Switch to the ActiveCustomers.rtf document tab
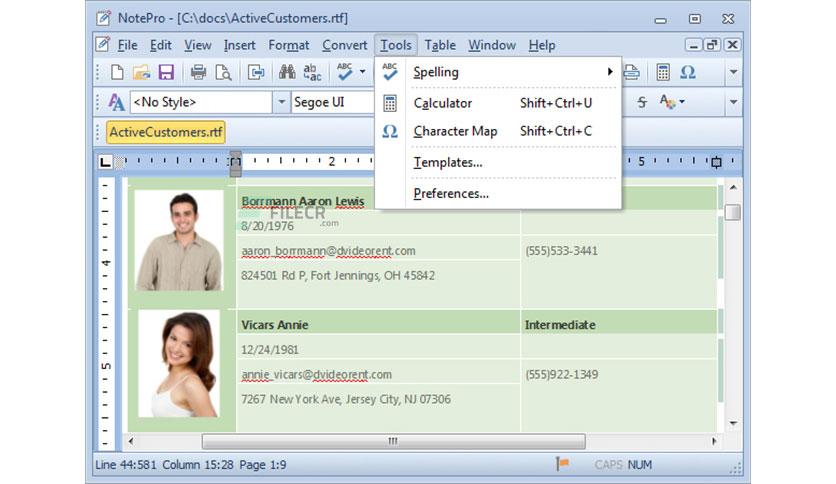Image resolution: width=836 pixels, height=484 pixels. coord(166,132)
